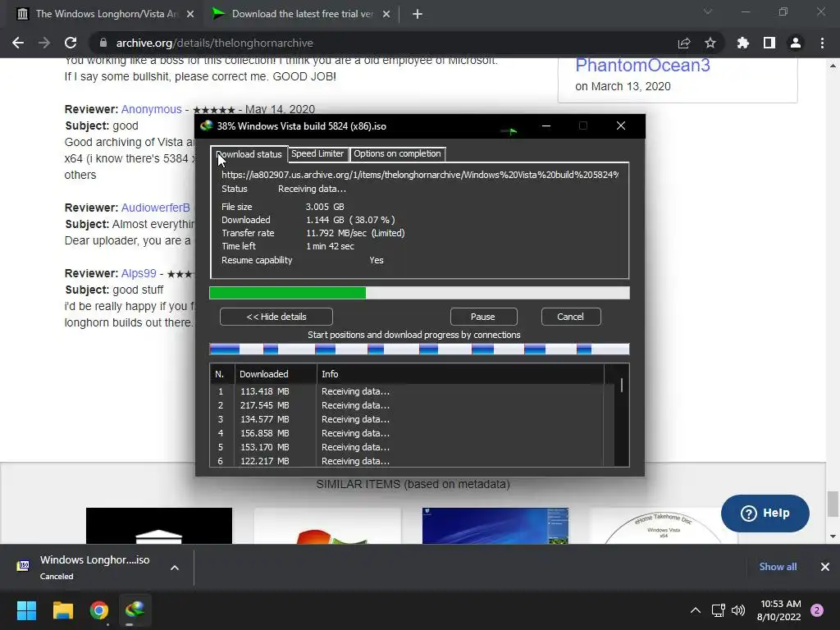Open the Windows Start menu
This screenshot has height=630, width=840.
pyautogui.click(x=26, y=610)
